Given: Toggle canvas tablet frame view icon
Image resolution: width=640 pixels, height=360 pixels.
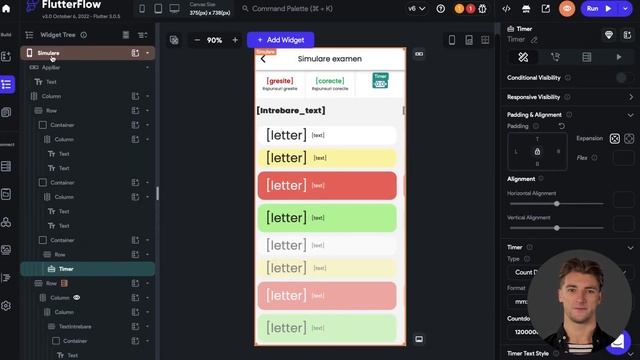Looking at the screenshot, I should click(x=469, y=40).
